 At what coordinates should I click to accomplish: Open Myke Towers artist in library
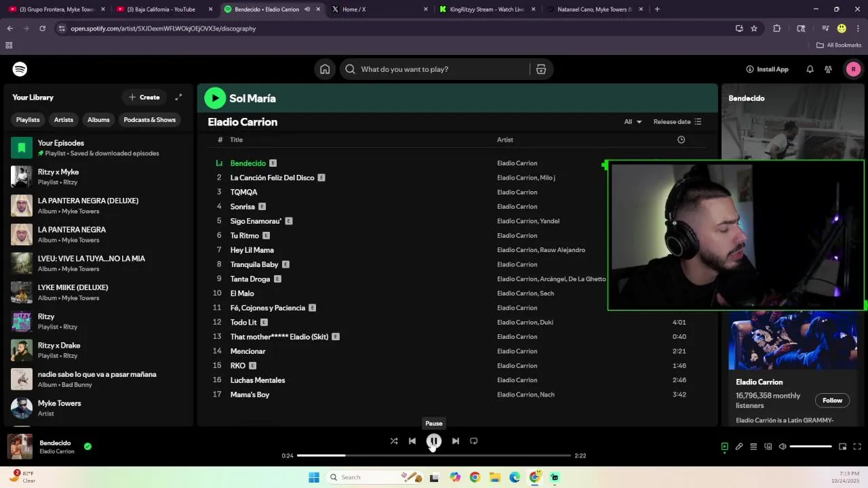(x=98, y=408)
